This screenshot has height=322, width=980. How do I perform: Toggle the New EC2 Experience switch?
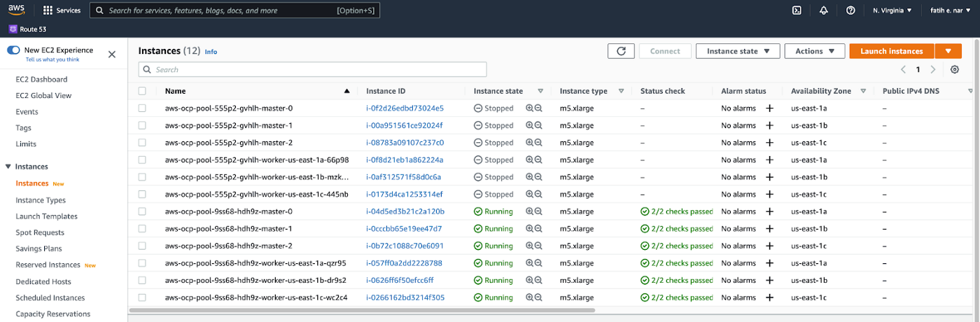point(13,50)
